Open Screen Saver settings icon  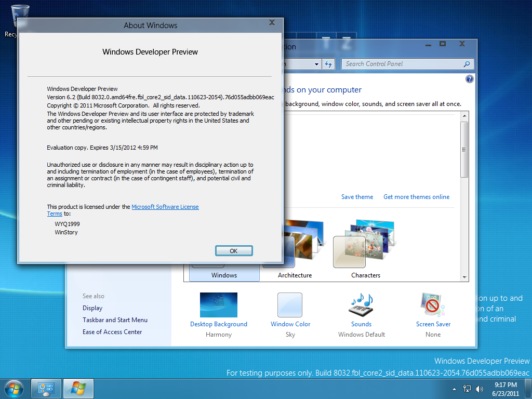pyautogui.click(x=433, y=304)
